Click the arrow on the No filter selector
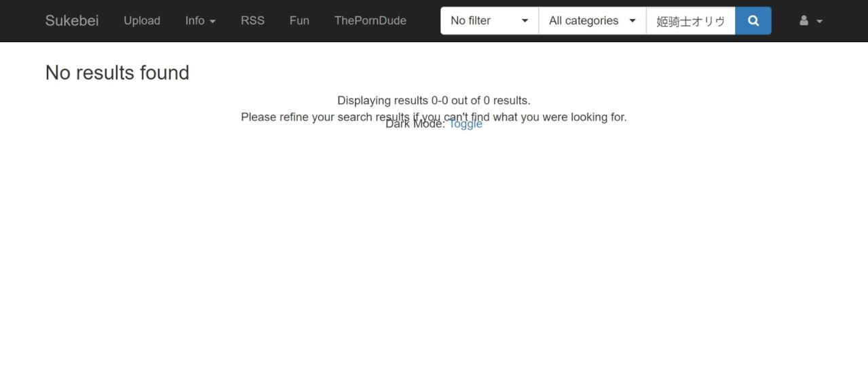 [525, 20]
